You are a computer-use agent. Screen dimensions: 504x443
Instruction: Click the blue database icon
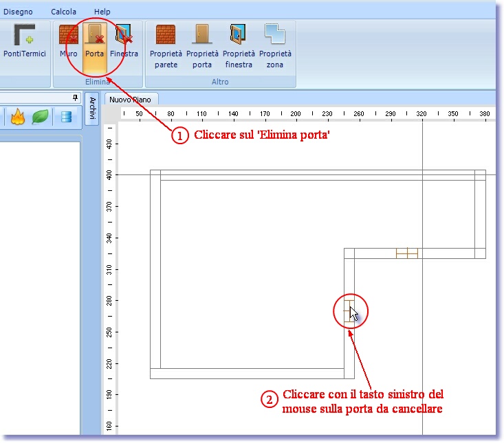point(66,117)
